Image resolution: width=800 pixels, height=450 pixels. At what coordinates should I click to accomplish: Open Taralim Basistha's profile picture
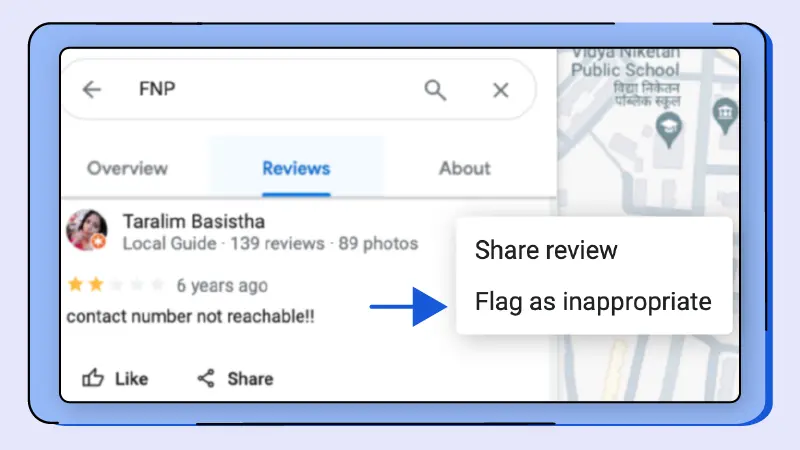(87, 230)
